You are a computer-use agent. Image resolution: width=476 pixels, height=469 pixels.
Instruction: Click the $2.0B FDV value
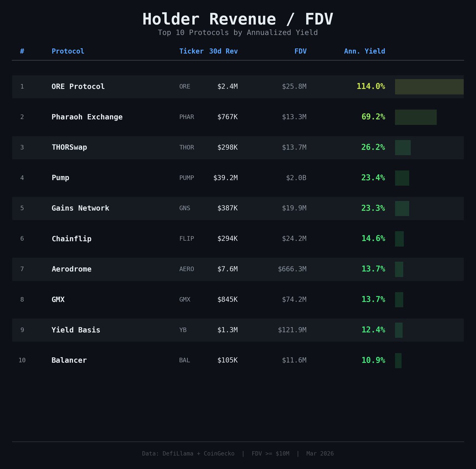coord(296,178)
